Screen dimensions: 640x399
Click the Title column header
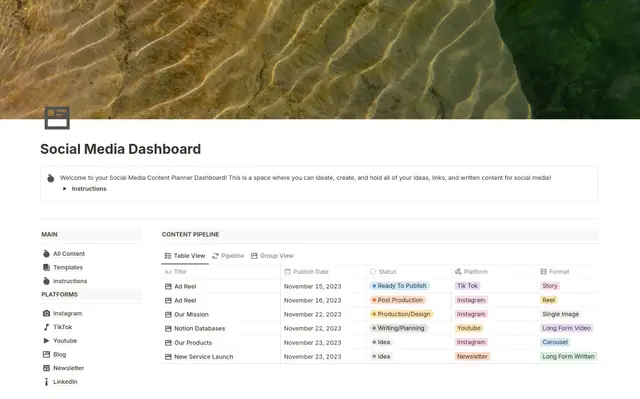click(x=176, y=272)
